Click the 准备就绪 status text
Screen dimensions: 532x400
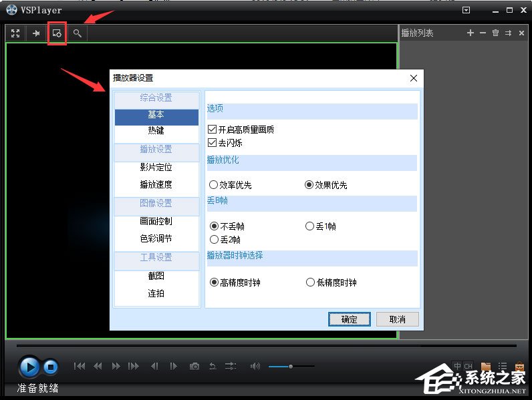pyautogui.click(x=37, y=388)
